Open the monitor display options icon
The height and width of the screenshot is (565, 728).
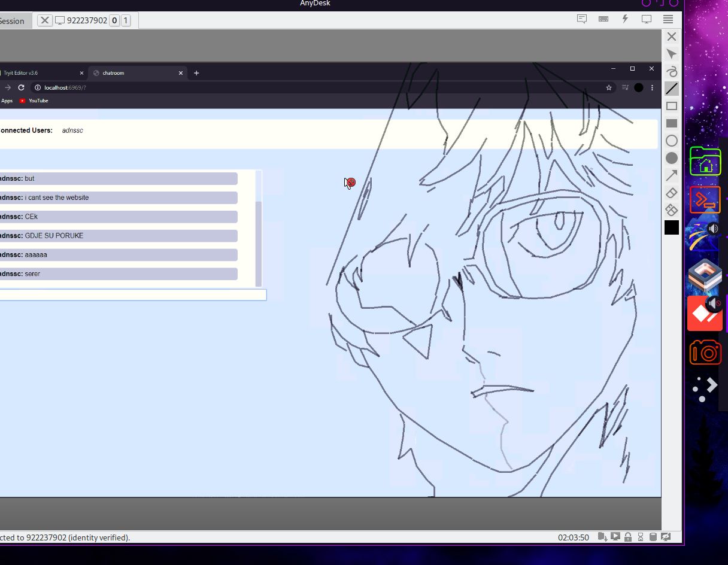pyautogui.click(x=646, y=19)
